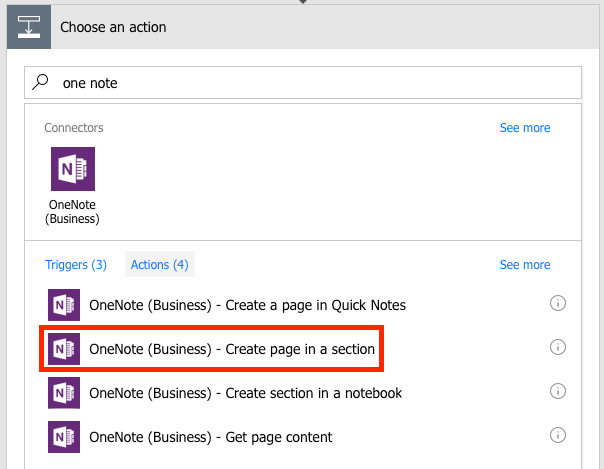The height and width of the screenshot is (469, 604).
Task: Show info for Create page in a section
Action: pyautogui.click(x=557, y=347)
